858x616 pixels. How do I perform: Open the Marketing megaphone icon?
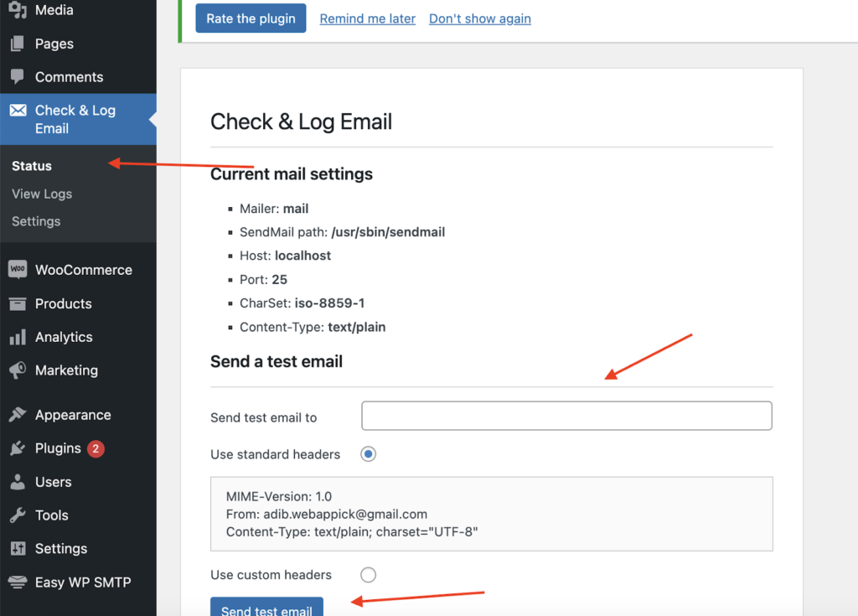point(19,370)
